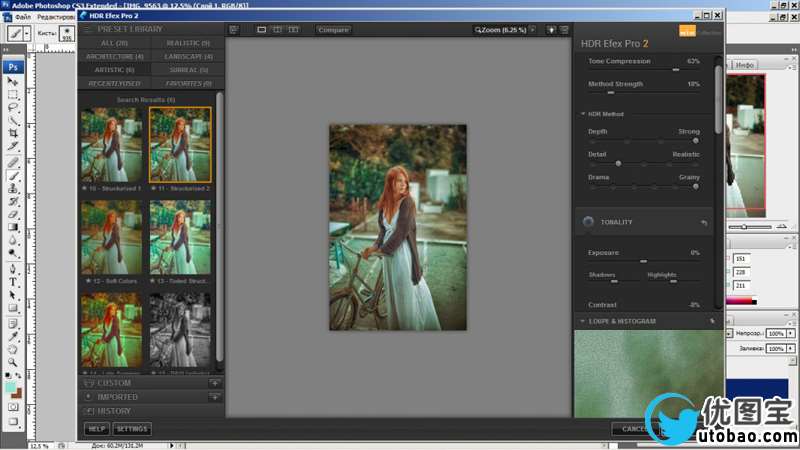Filter presets by Architecture category
Viewport: 800px width, 450px height.
tap(114, 56)
